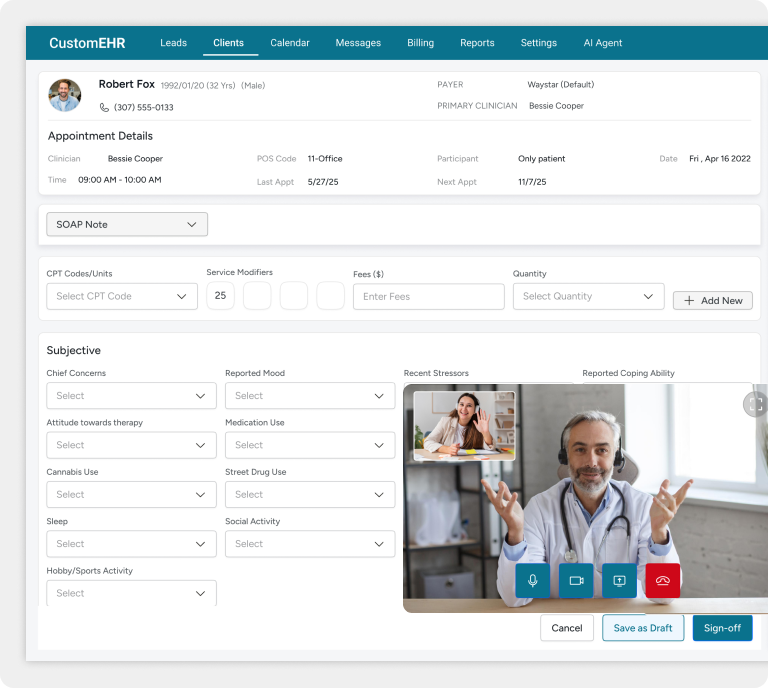This screenshot has width=768, height=688.
Task: Go to the AI Agent tab
Action: (x=602, y=43)
